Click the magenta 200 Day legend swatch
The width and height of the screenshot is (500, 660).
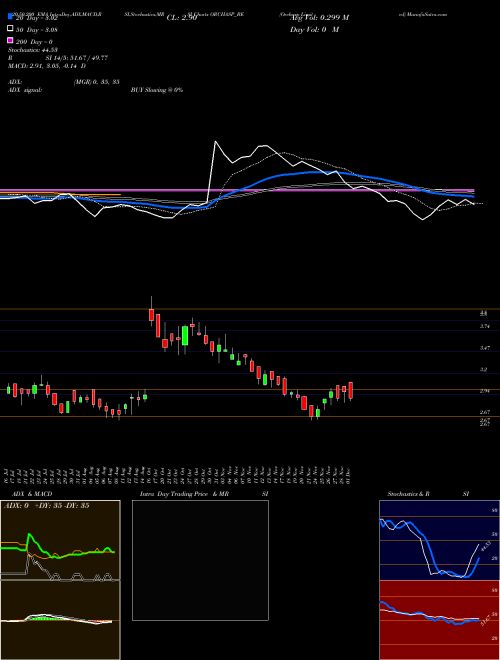point(10,41)
